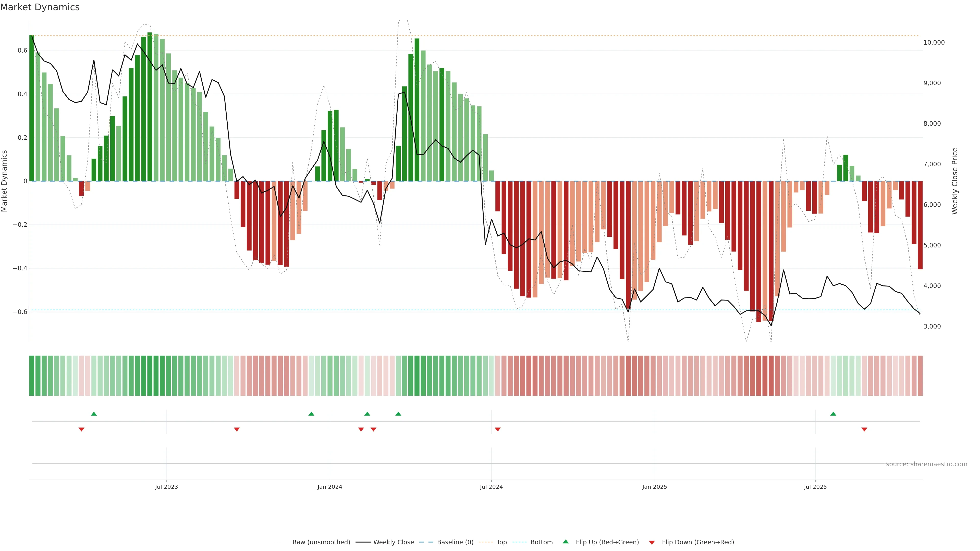The width and height of the screenshot is (980, 551).
Task: Toggle the Baseline (0) legend entry
Action: [x=455, y=542]
